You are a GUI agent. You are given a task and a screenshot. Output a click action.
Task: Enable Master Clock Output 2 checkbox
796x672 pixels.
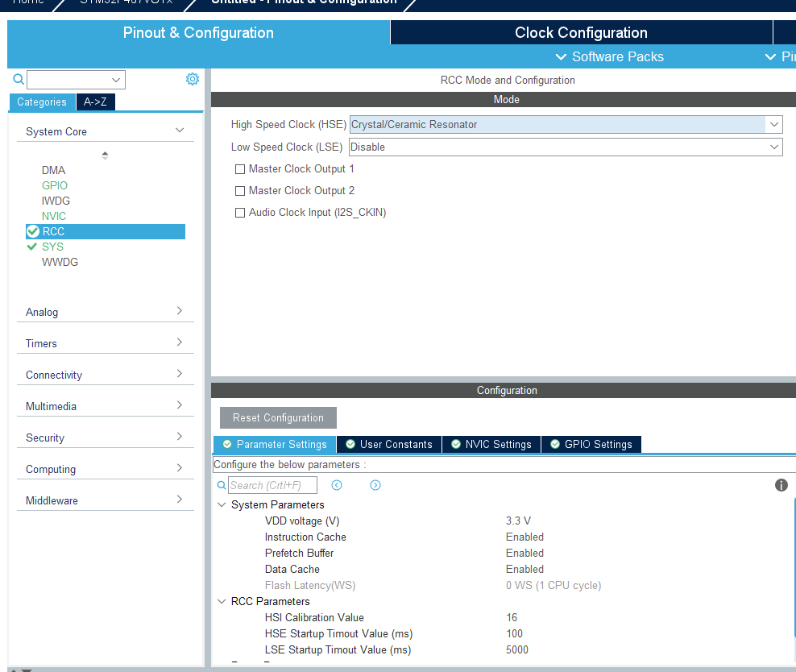click(x=240, y=191)
